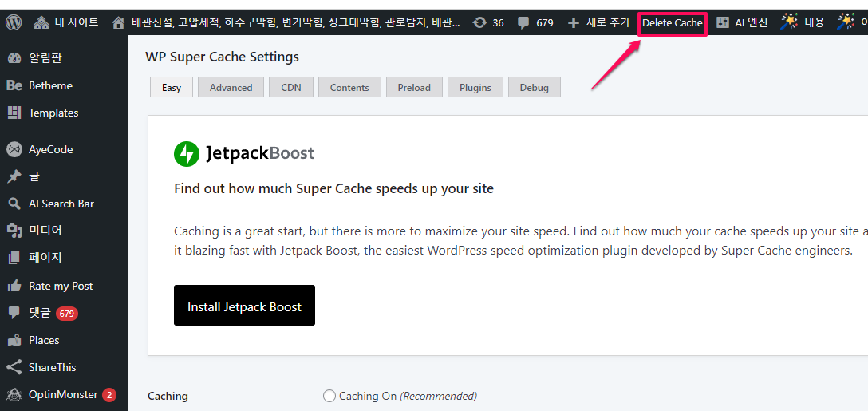Click the 페이지 pages icon
The width and height of the screenshot is (868, 411).
tap(14, 258)
